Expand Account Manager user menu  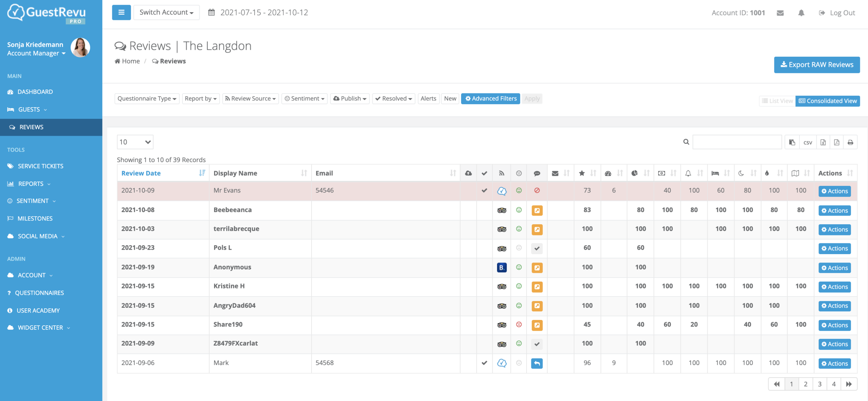36,53
